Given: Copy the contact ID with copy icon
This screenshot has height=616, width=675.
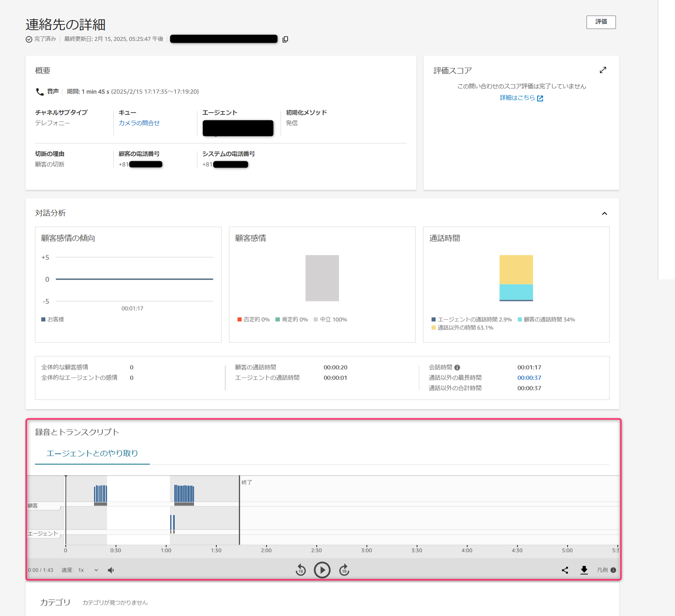Looking at the screenshot, I should pyautogui.click(x=285, y=39).
